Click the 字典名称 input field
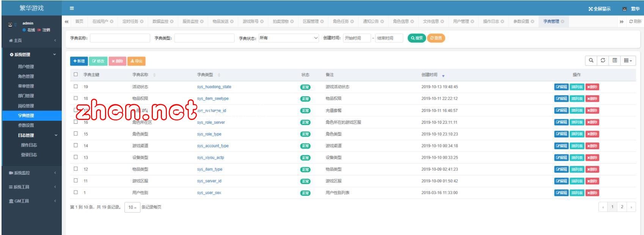 (x=120, y=38)
